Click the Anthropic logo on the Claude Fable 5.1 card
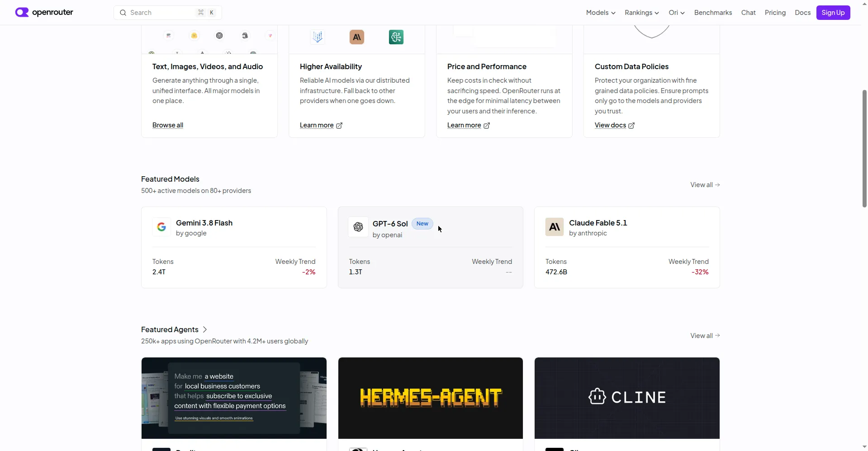The height and width of the screenshot is (451, 868). (555, 227)
